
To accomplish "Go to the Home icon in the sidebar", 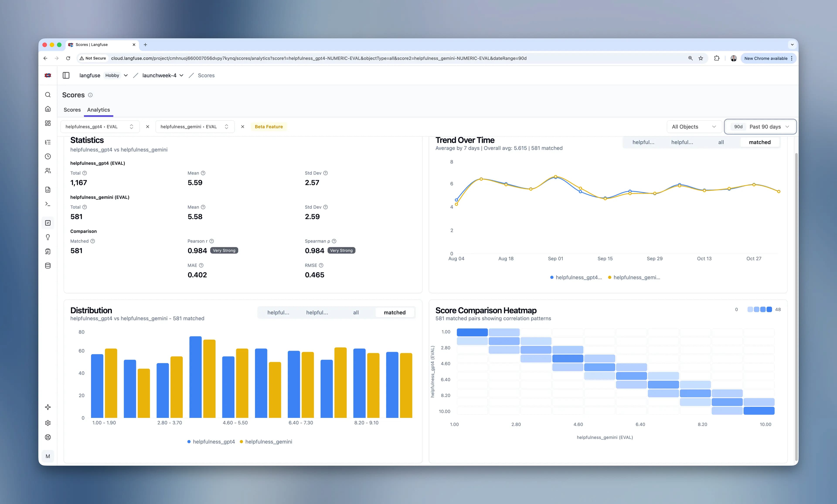I will (x=48, y=109).
